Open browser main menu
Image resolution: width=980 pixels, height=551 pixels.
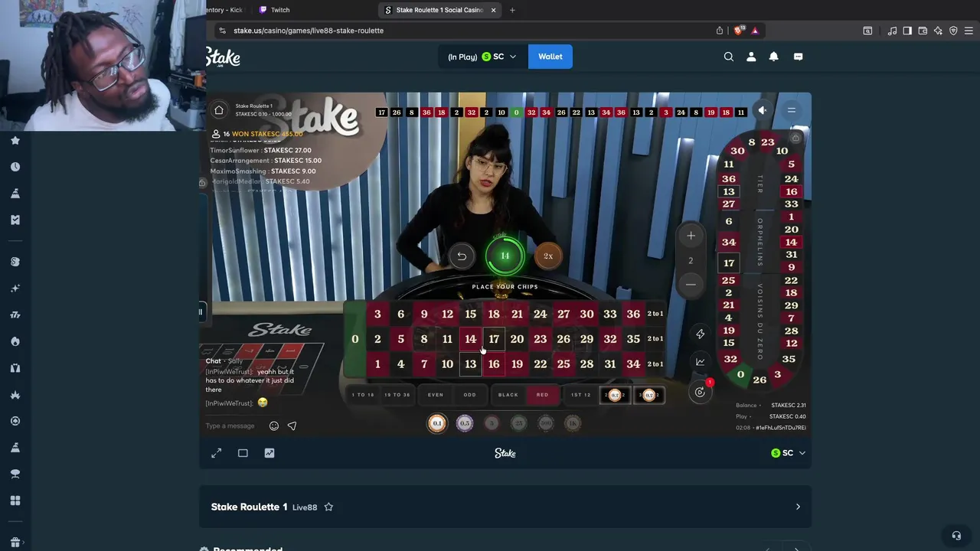tap(969, 31)
